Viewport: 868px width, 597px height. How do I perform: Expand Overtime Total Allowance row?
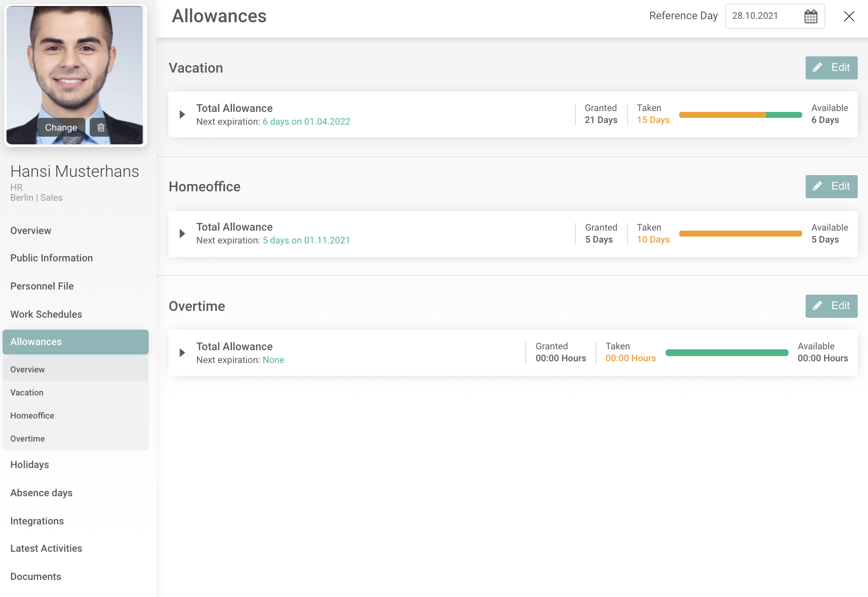point(182,353)
